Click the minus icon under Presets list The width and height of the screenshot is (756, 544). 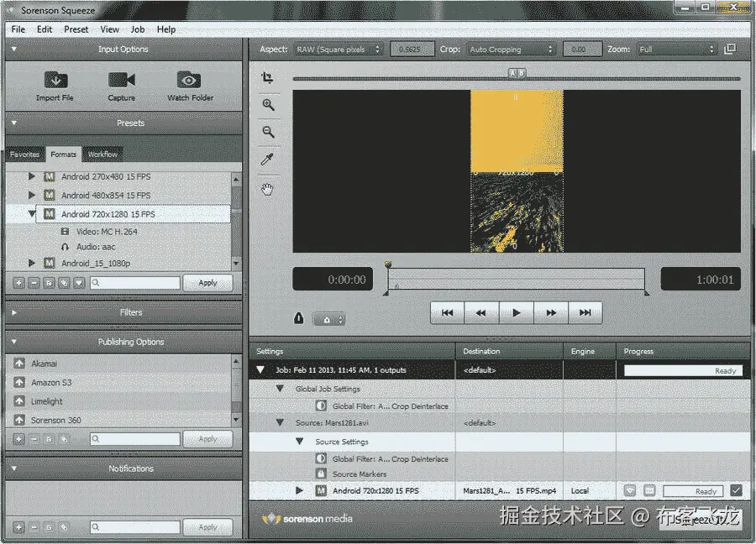pyautogui.click(x=34, y=283)
